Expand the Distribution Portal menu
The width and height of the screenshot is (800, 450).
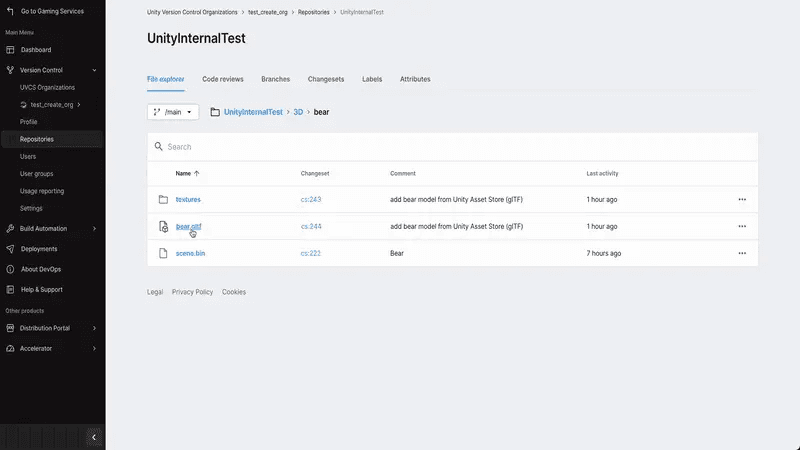tap(94, 328)
